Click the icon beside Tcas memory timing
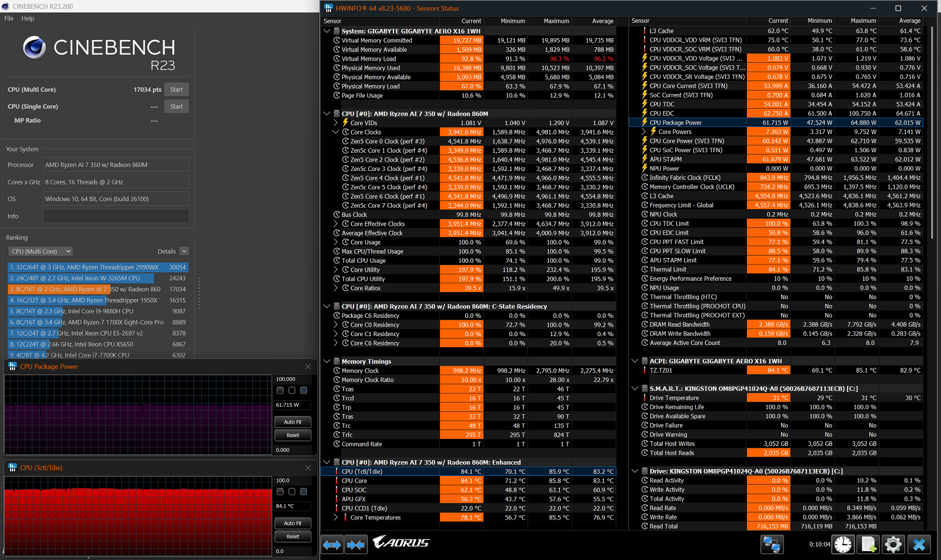941x560 pixels. pos(337,389)
